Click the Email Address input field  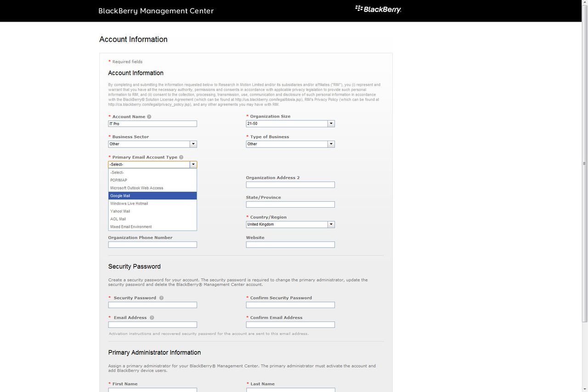click(153, 325)
